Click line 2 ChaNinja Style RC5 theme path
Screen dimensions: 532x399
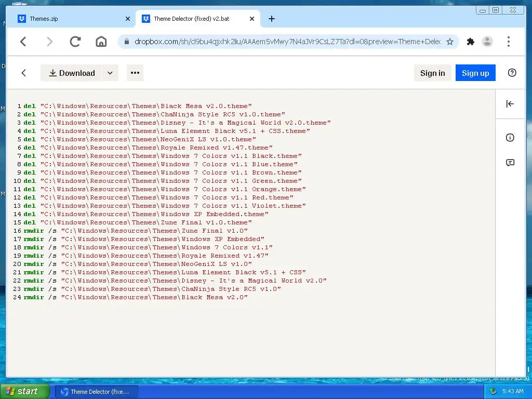(154, 114)
